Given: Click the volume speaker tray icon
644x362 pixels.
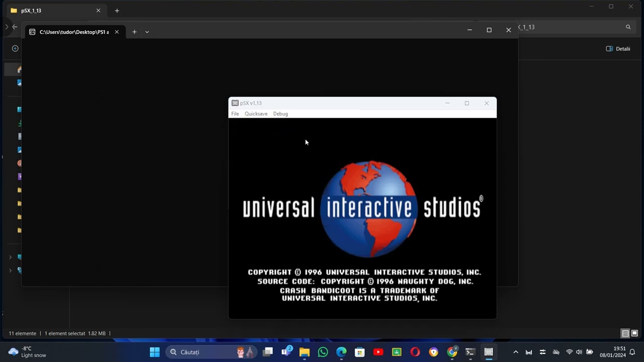Looking at the screenshot, I should (x=579, y=352).
